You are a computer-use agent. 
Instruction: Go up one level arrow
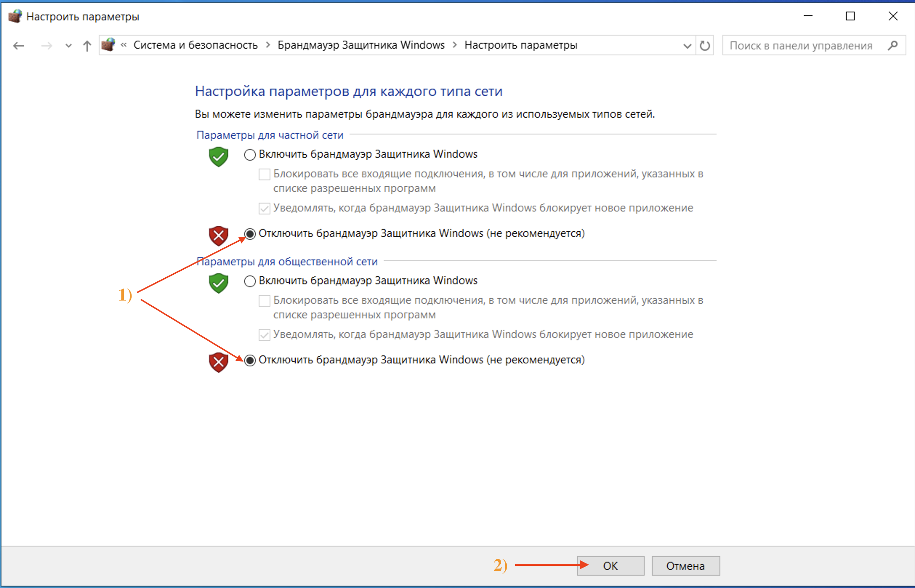pyautogui.click(x=87, y=46)
